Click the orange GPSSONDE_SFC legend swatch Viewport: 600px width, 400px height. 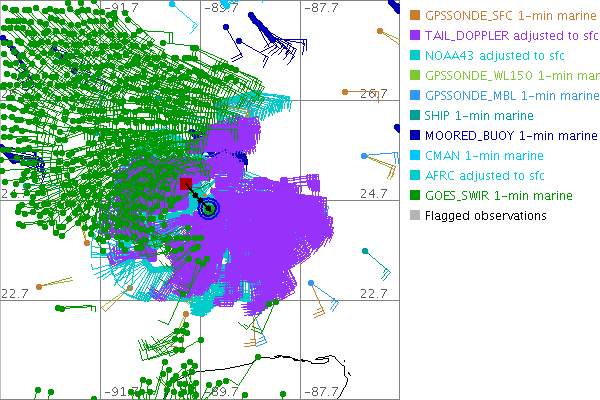tap(415, 15)
